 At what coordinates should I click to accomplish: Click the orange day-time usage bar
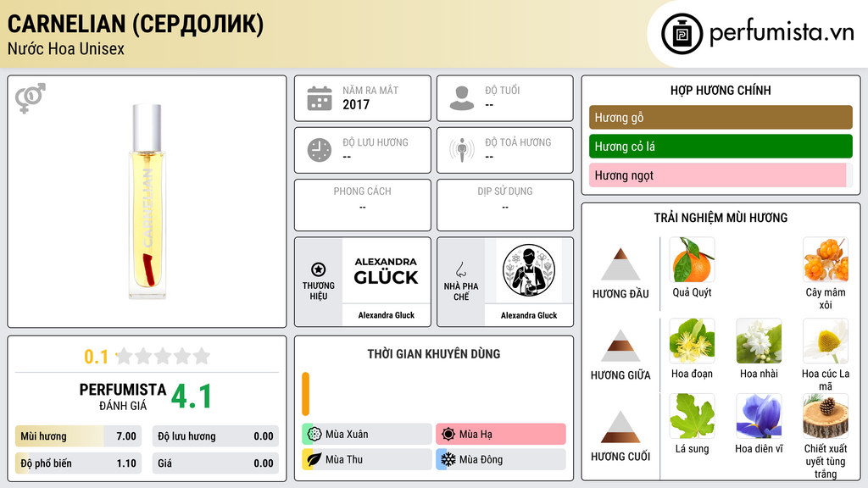[305, 394]
